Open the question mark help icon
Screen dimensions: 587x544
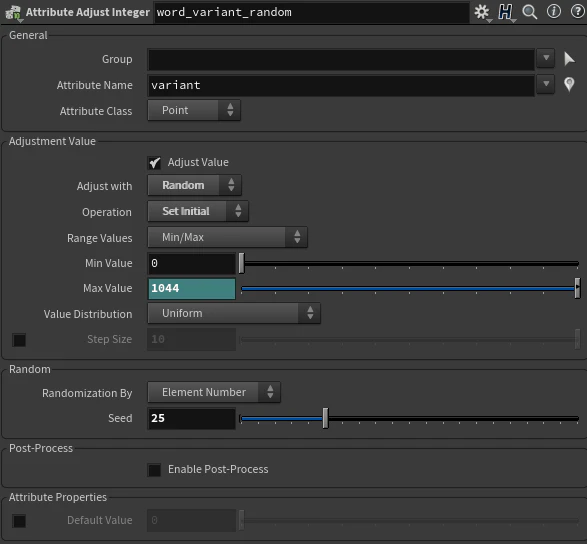(578, 12)
